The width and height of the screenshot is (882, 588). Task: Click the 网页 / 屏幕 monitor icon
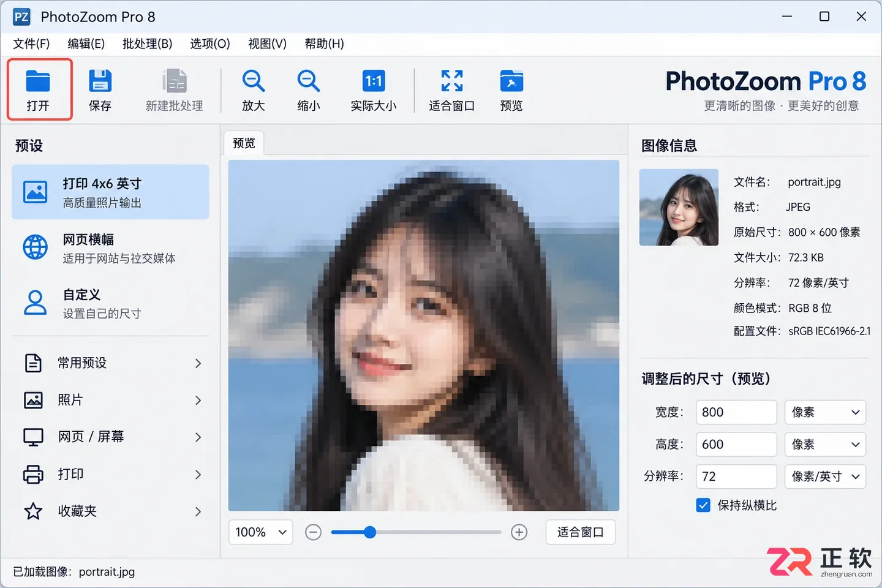click(x=33, y=437)
